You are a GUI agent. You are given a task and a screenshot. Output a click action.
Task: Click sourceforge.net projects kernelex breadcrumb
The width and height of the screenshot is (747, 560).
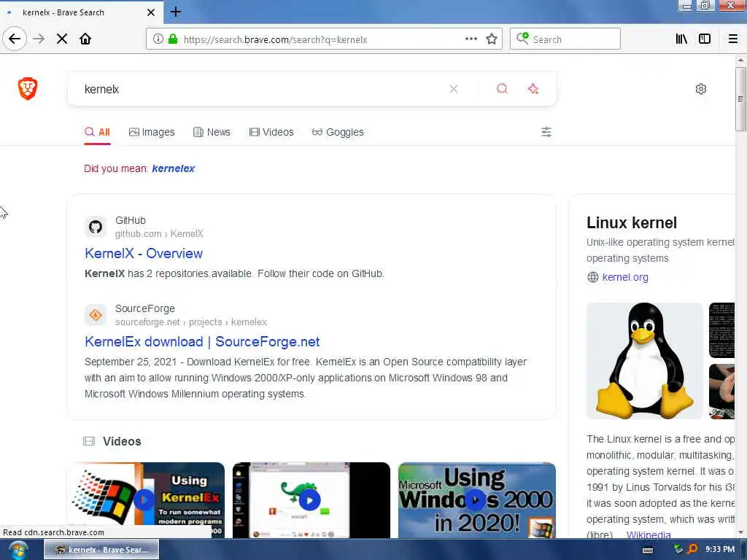(191, 322)
